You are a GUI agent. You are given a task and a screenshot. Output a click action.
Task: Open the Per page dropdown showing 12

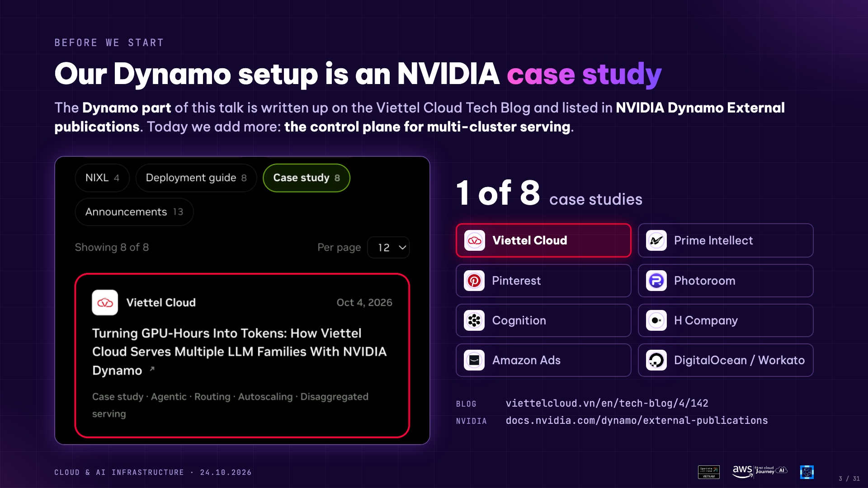pos(389,248)
